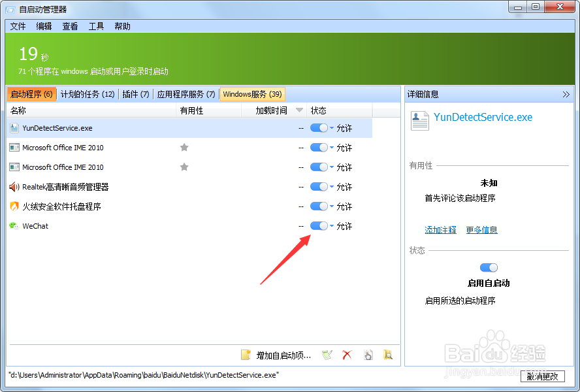Screen dimensions: 580x392
Task: Open the 帮助 menu
Action: tap(122, 26)
